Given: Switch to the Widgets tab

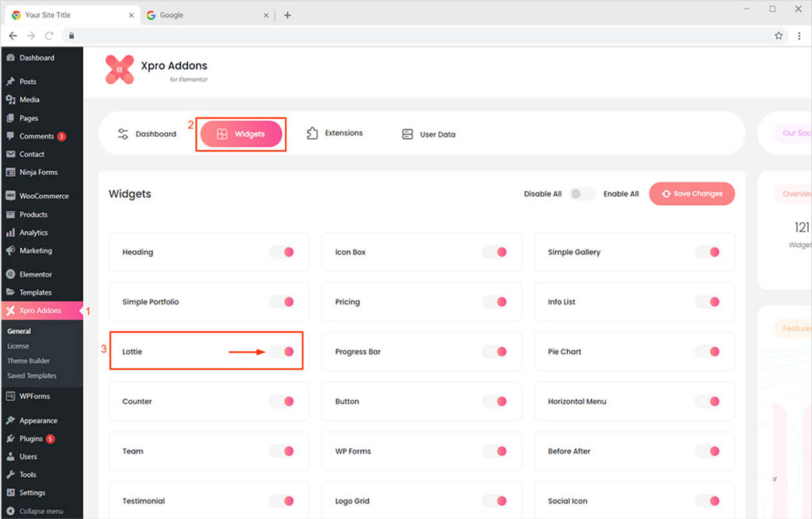Looking at the screenshot, I should pyautogui.click(x=241, y=134).
